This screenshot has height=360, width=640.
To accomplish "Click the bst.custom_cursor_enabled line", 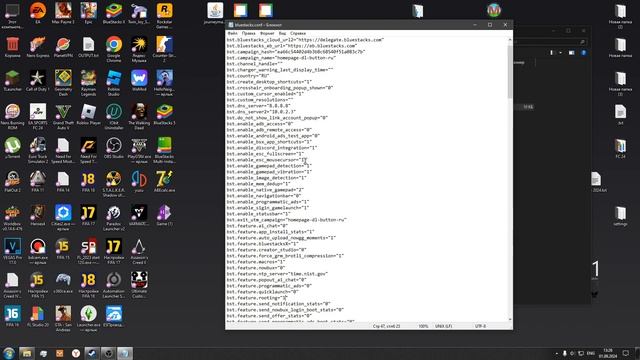I will click(x=266, y=94).
